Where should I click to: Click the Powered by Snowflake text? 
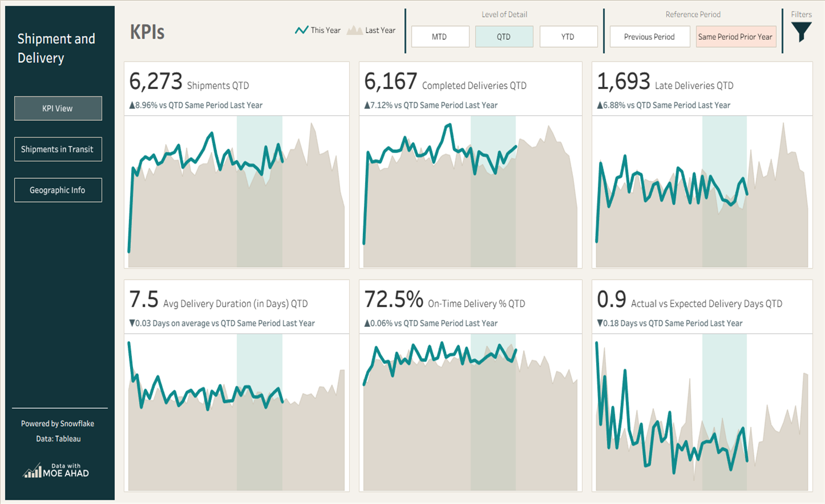[x=58, y=423]
